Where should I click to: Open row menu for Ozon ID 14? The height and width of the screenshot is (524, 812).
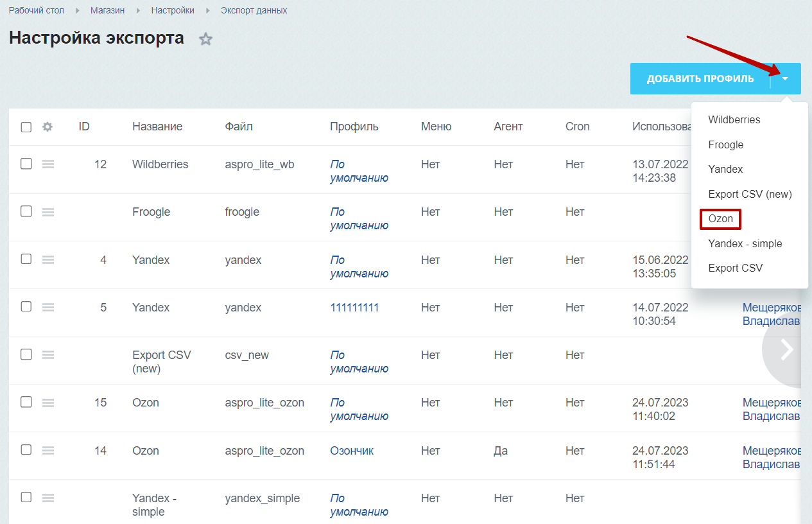[48, 450]
